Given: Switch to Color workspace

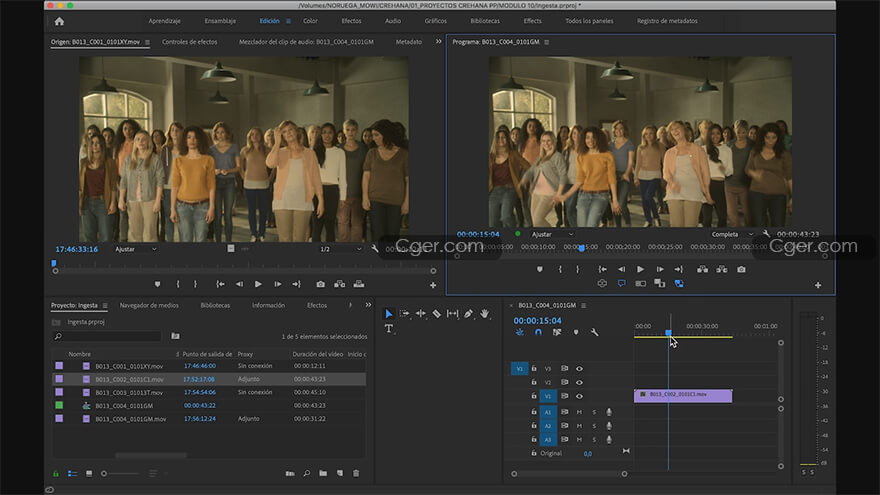Looking at the screenshot, I should point(310,21).
